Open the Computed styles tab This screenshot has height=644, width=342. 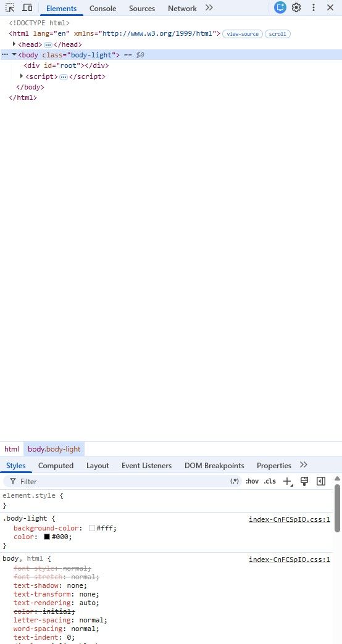pos(56,465)
